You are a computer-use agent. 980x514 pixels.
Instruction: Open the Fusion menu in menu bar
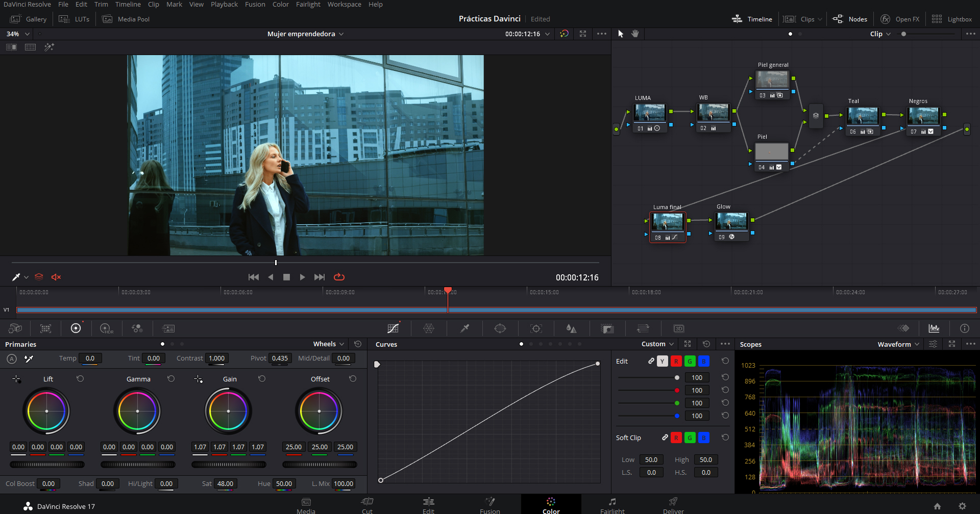[255, 4]
